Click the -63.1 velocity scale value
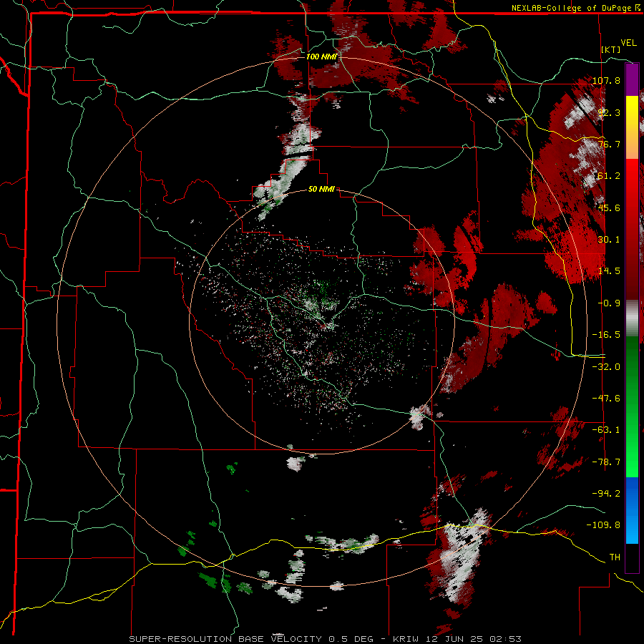The height and width of the screenshot is (644, 644). [606, 430]
